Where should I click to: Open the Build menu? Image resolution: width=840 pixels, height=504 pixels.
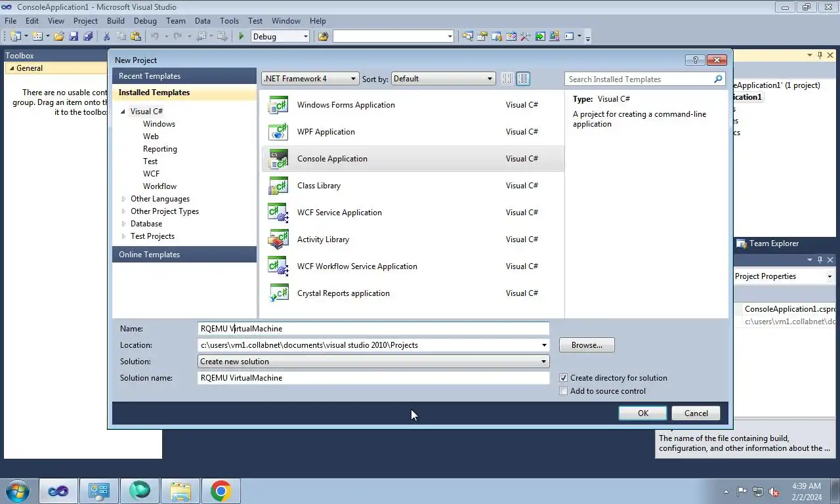[x=115, y=21]
